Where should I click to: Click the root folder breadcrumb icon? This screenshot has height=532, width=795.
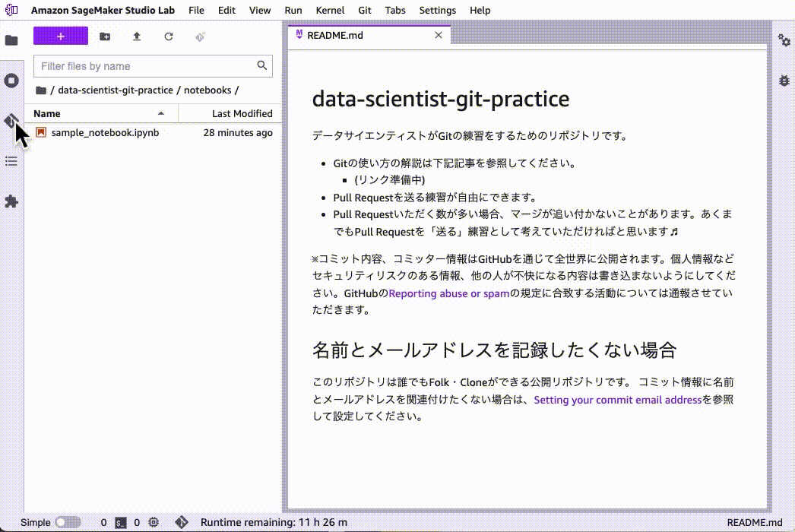point(41,90)
